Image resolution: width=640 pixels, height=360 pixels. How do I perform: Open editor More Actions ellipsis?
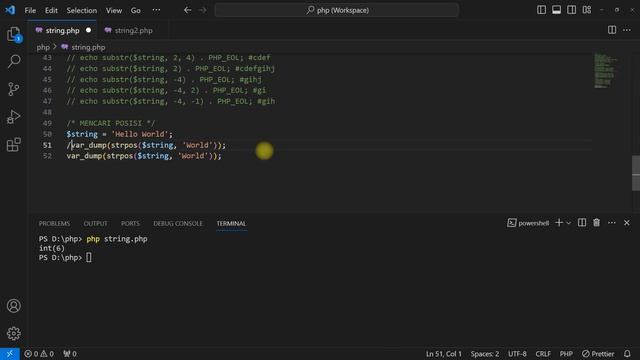coord(627,30)
